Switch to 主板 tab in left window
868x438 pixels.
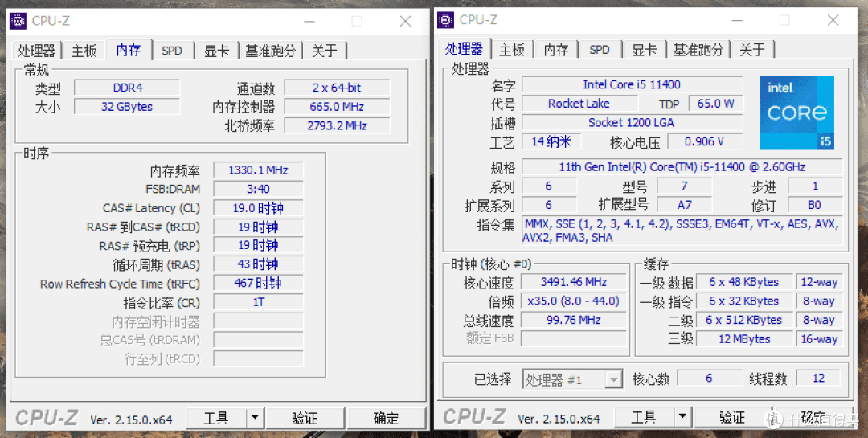point(84,51)
